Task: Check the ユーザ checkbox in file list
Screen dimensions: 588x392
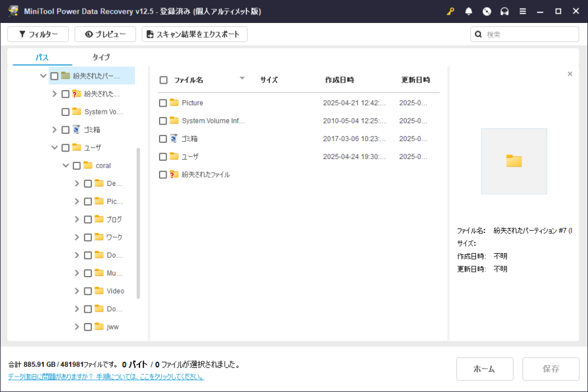Action: tap(163, 157)
